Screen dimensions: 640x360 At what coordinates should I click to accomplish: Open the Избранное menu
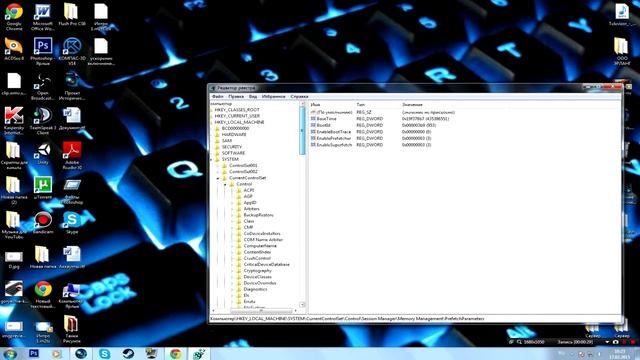coord(273,97)
